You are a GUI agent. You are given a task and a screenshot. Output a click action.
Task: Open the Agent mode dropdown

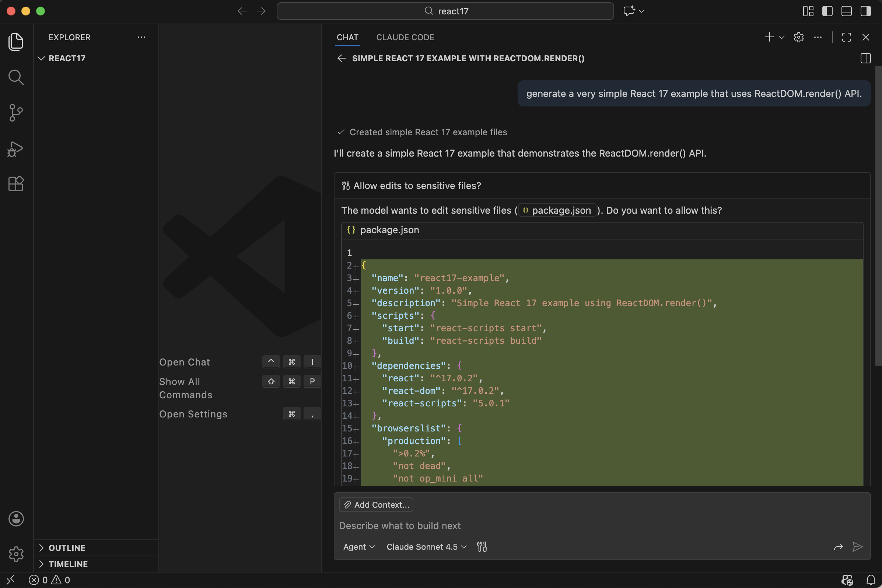pos(358,546)
